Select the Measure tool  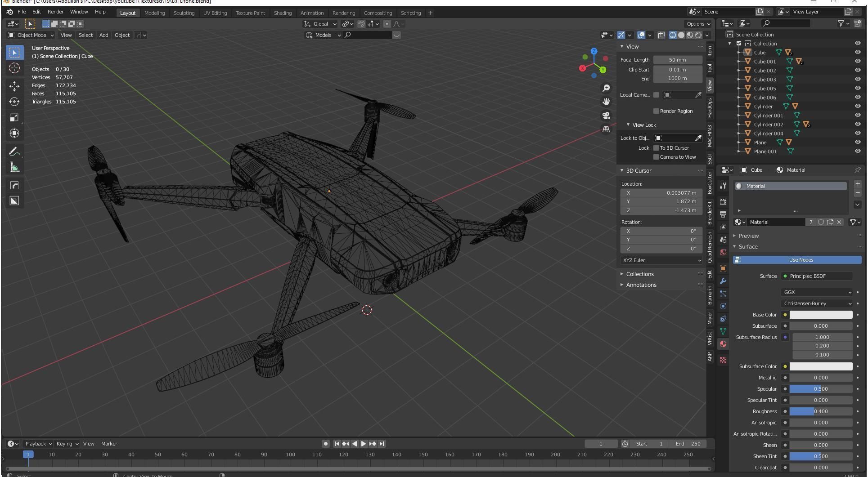(x=14, y=168)
